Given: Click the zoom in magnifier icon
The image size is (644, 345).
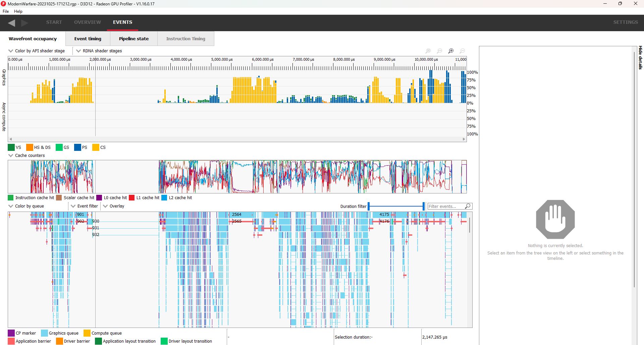Looking at the screenshot, I should pos(451,51).
